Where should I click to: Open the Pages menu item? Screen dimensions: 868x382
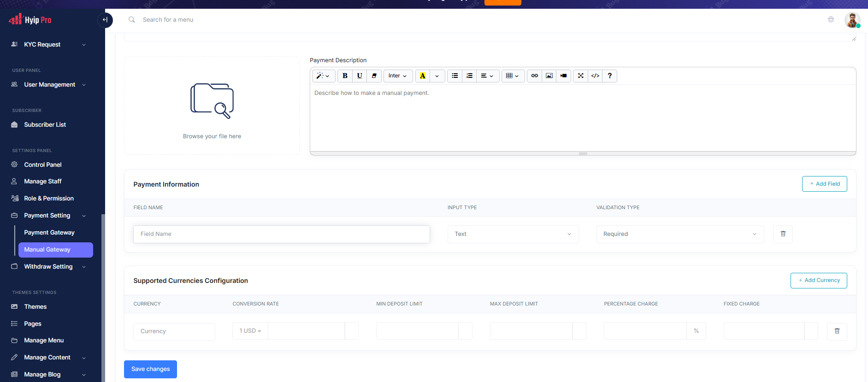(x=32, y=324)
